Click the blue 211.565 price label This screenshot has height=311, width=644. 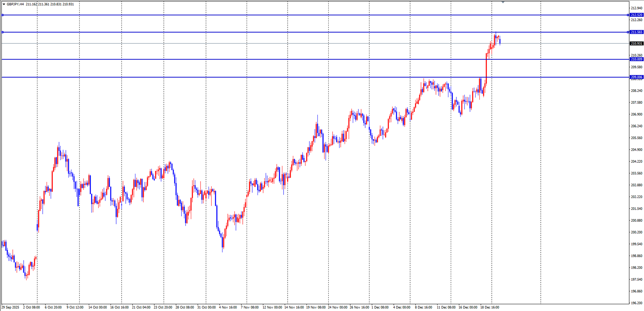636,32
